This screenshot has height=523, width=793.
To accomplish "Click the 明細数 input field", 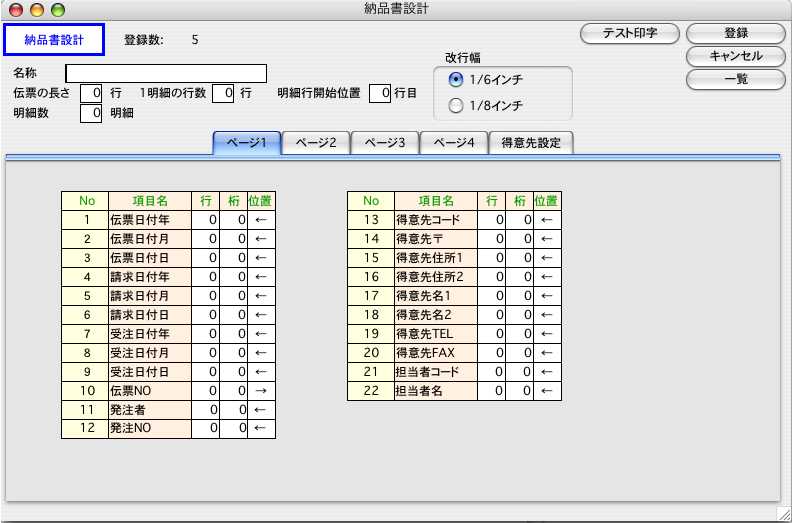I will pyautogui.click(x=91, y=113).
